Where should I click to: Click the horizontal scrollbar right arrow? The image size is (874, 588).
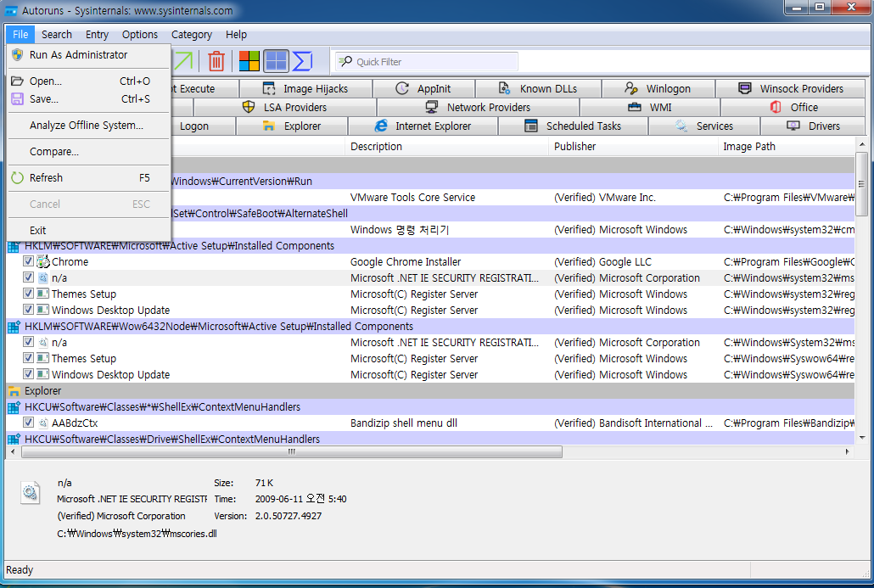(847, 451)
